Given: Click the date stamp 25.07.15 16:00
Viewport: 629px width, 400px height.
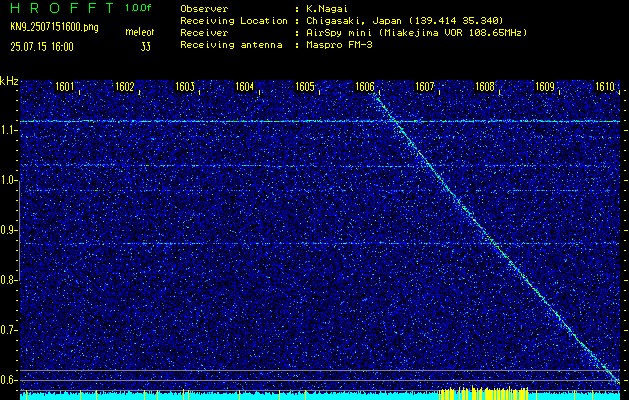Looking at the screenshot, I should click(x=42, y=47).
